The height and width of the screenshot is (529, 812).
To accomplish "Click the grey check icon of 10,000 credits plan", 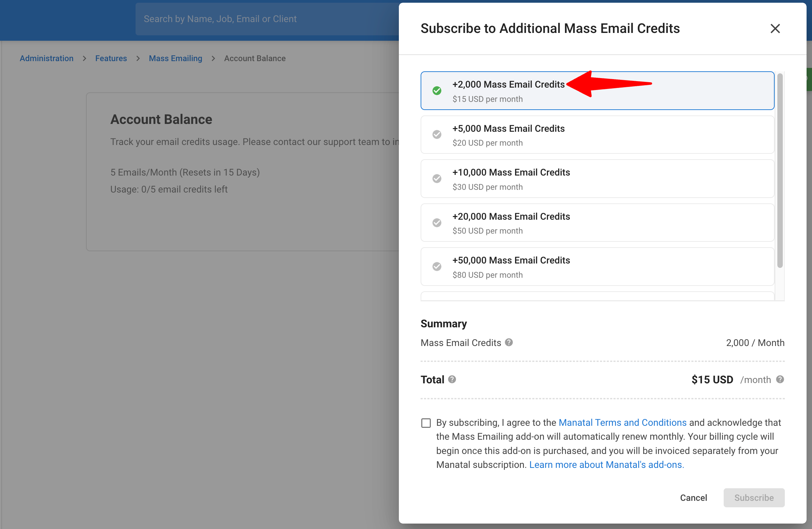I will (437, 178).
